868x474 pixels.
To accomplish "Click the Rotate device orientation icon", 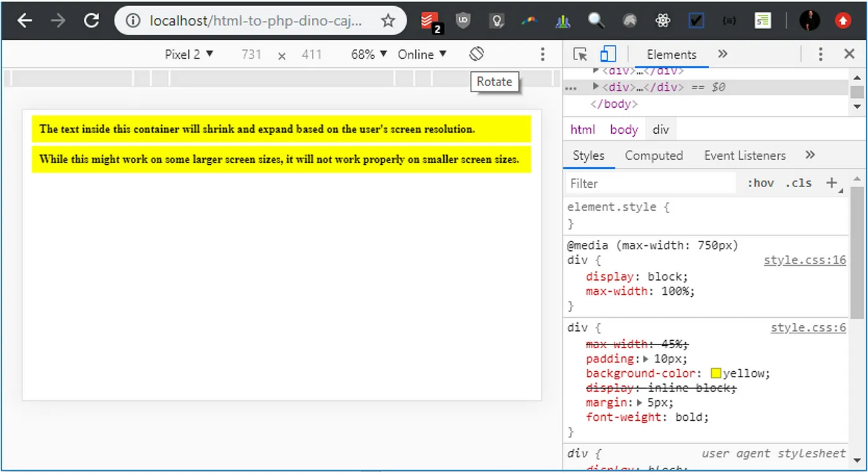I will [476, 54].
